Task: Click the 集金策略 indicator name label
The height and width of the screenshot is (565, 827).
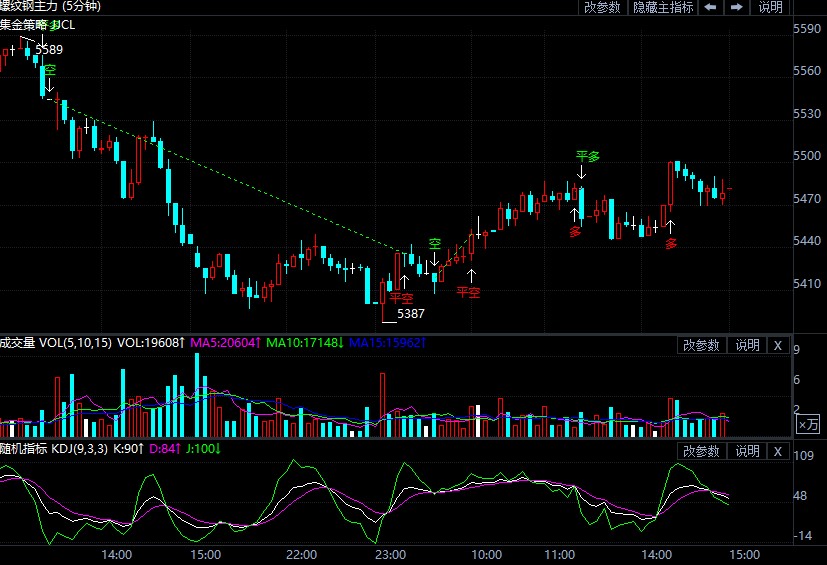Action: click(24, 24)
